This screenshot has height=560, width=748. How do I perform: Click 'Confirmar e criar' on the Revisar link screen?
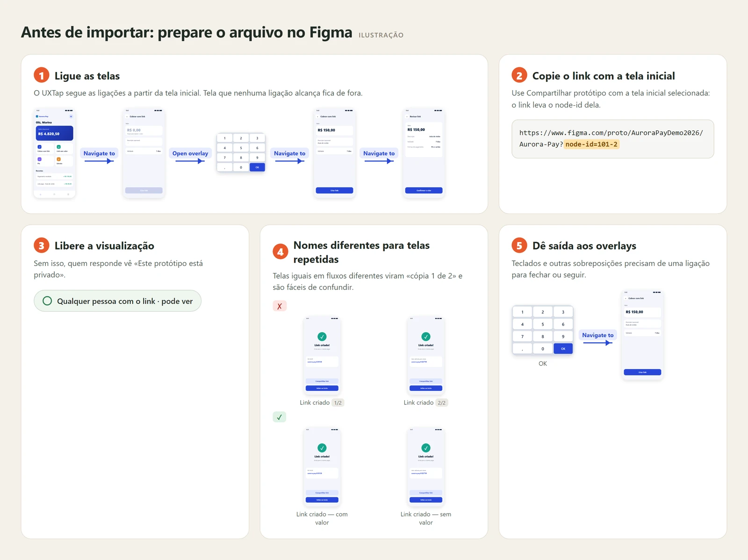pos(424,191)
